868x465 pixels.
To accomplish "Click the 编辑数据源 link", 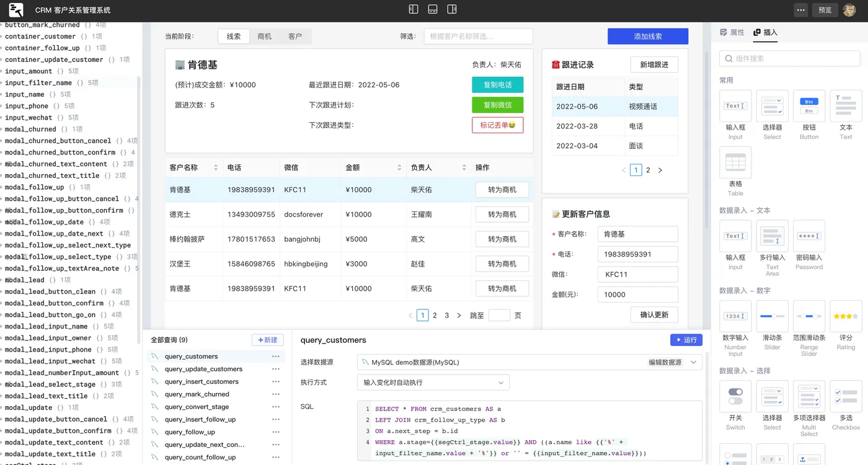I will [x=665, y=362].
